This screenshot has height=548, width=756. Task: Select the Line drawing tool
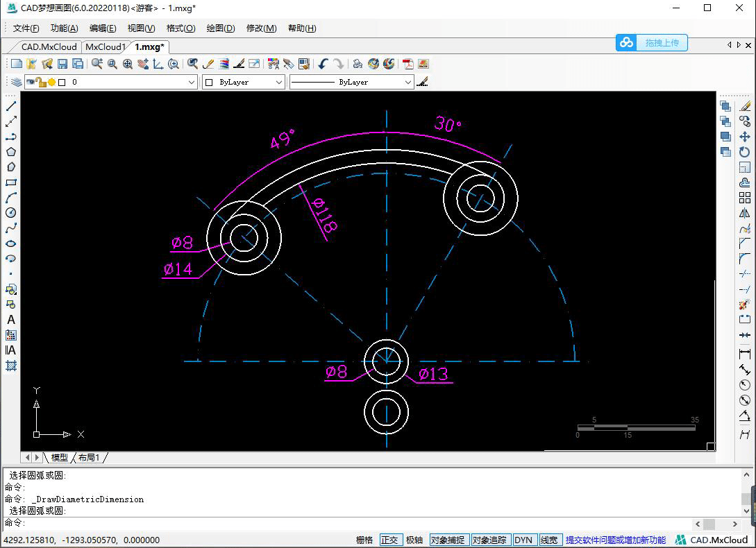10,106
